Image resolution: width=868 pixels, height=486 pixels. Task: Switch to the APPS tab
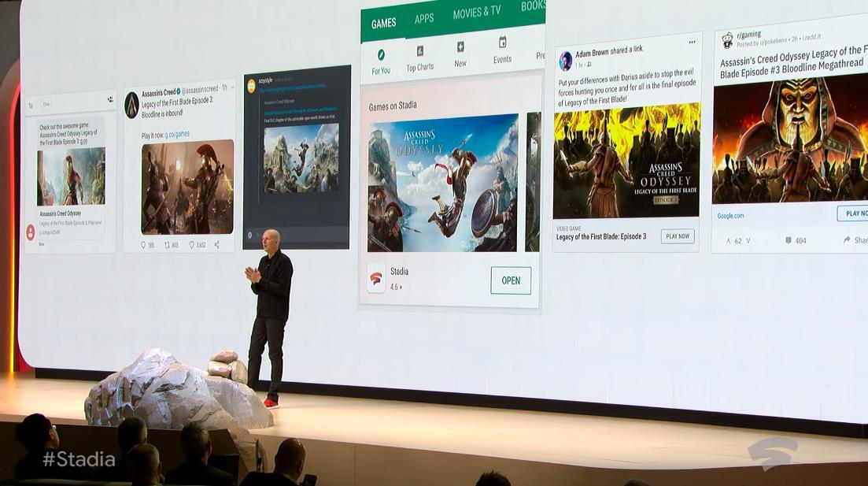click(x=424, y=19)
